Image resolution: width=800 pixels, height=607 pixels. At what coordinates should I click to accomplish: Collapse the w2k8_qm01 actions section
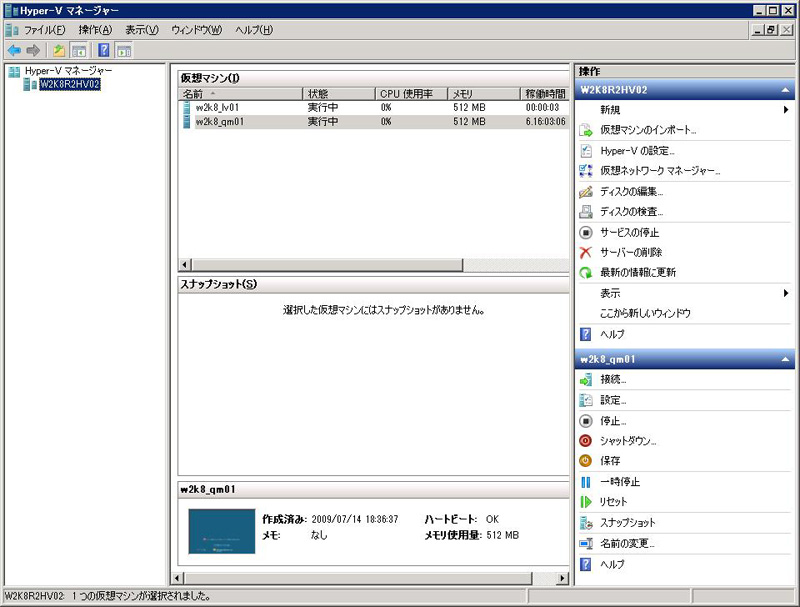click(x=786, y=359)
